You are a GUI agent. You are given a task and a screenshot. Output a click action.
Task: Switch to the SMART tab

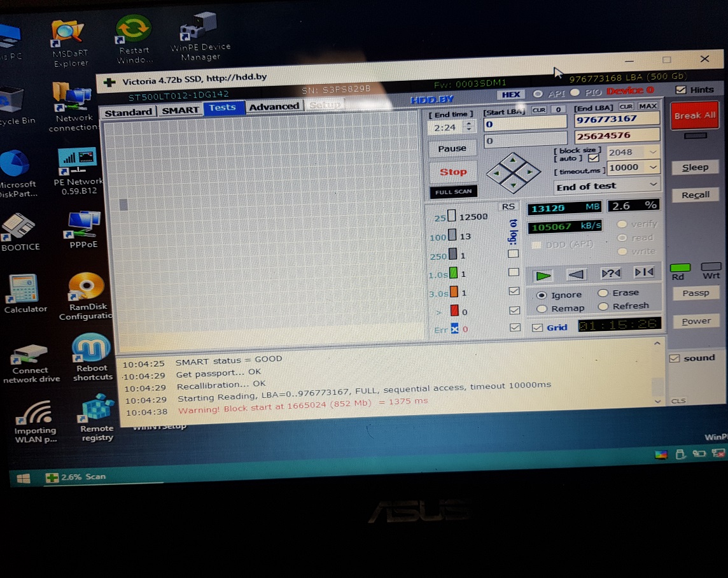(x=180, y=111)
